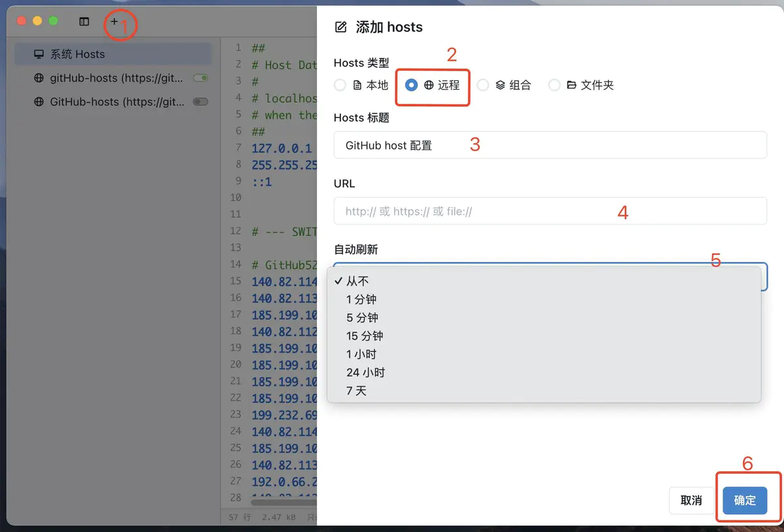784x532 pixels.
Task: Choose 组合 hosts type radio
Action: click(483, 85)
